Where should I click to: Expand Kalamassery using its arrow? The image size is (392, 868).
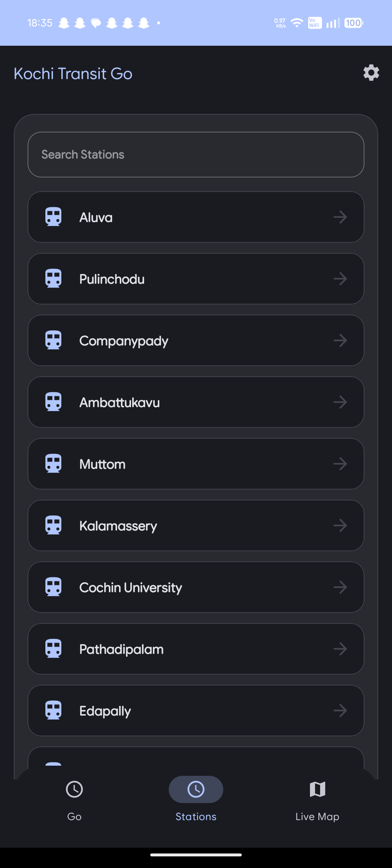(x=340, y=525)
